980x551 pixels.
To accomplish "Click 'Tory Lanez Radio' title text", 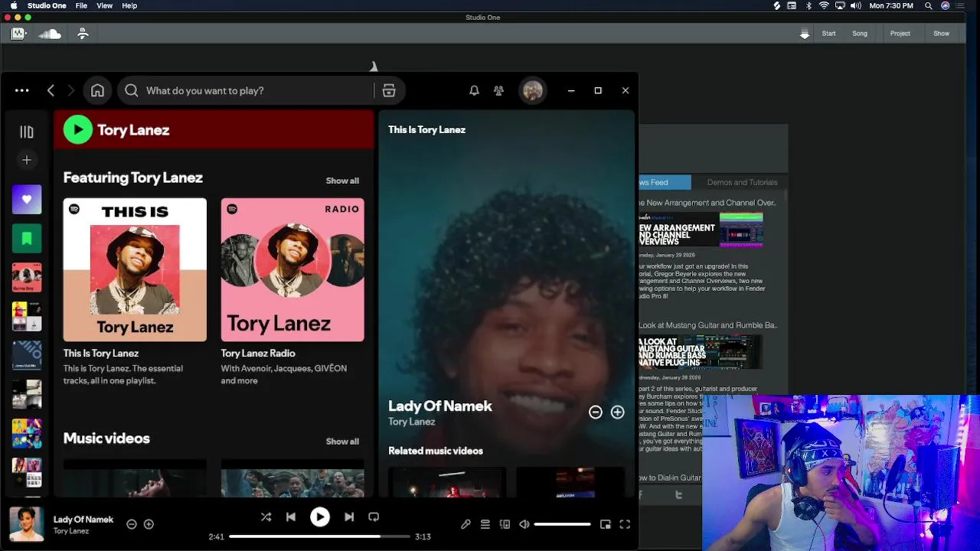I will [258, 353].
